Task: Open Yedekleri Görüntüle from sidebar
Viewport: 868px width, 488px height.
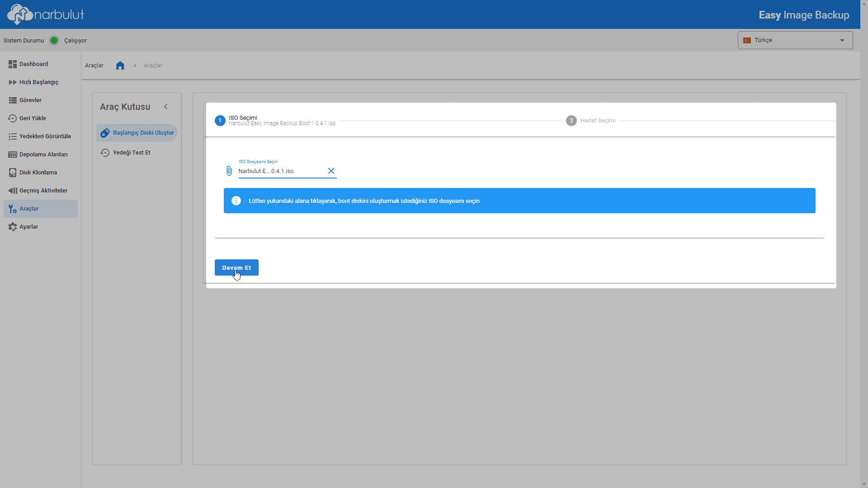Action: point(41,136)
